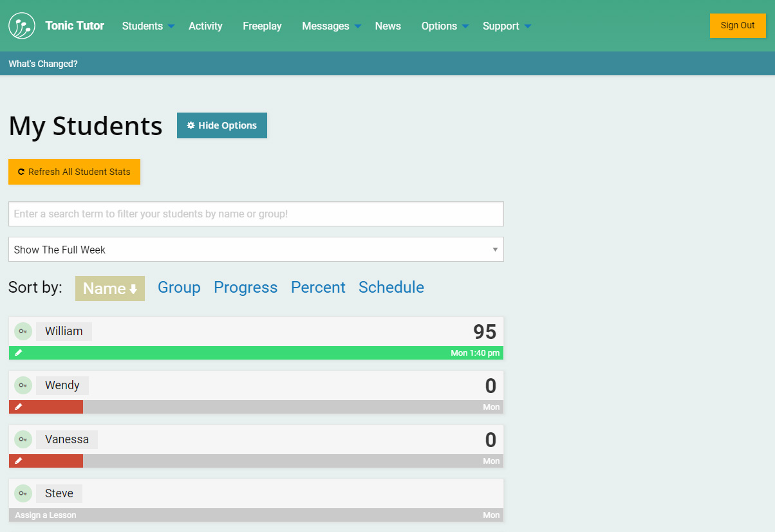
Task: Expand the Students menu dropdown
Action: pyautogui.click(x=148, y=26)
